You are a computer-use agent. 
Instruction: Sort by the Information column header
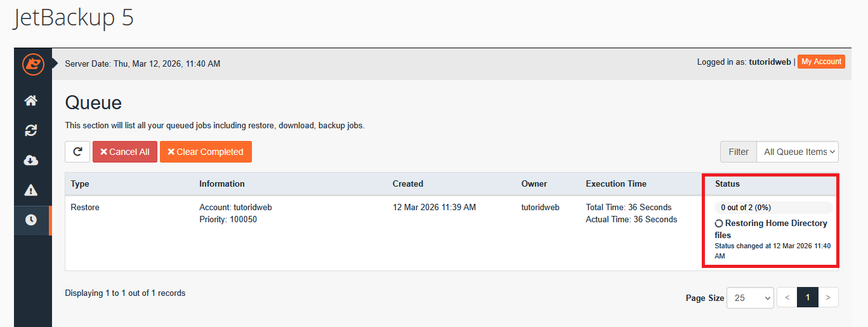[x=222, y=184]
